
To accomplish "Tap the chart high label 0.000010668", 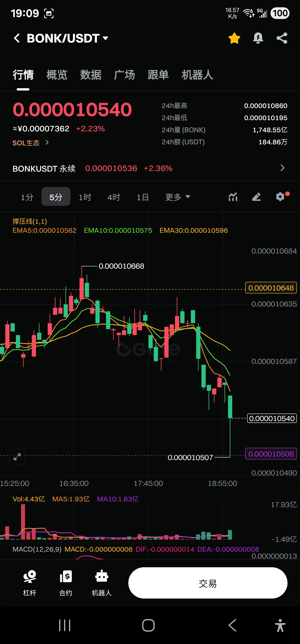I will click(121, 266).
